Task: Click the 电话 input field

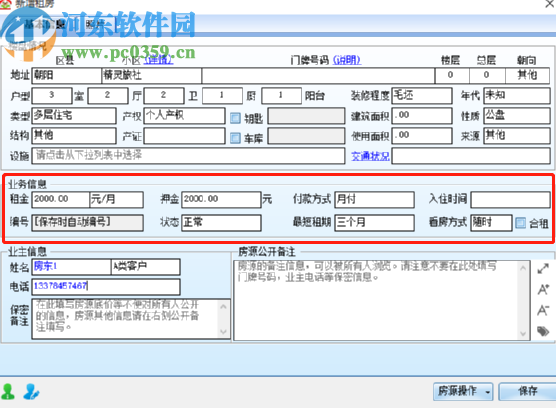Action: [x=106, y=286]
